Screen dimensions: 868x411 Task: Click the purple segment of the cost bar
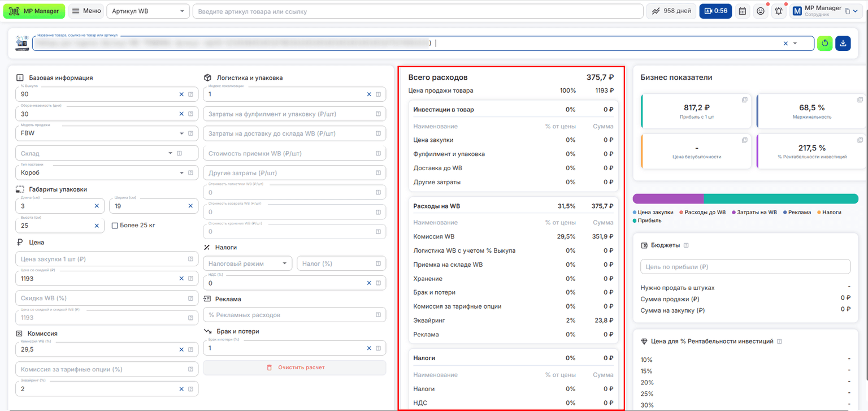point(668,199)
